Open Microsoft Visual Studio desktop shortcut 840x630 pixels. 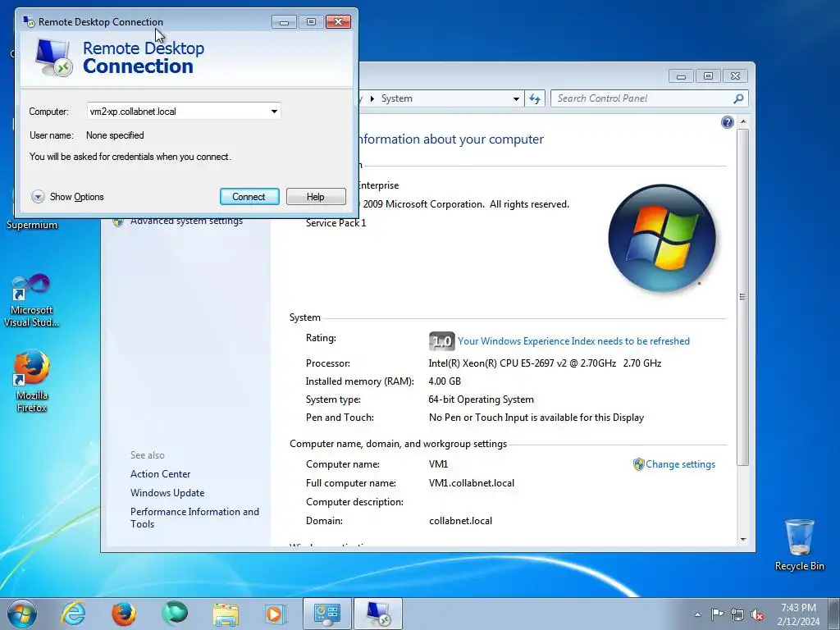coord(32,300)
